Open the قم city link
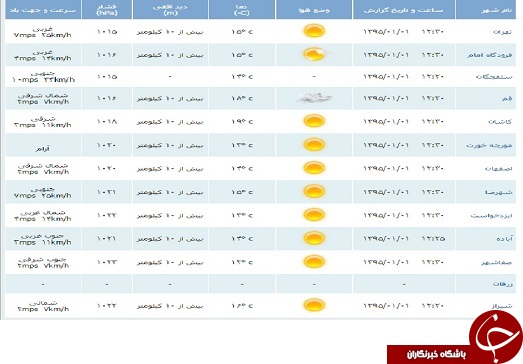The image size is (523, 364). coord(507,98)
